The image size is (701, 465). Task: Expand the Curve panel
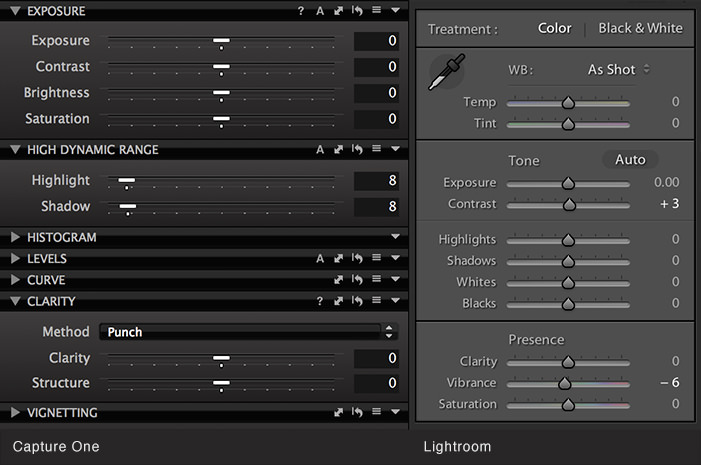tap(15, 280)
